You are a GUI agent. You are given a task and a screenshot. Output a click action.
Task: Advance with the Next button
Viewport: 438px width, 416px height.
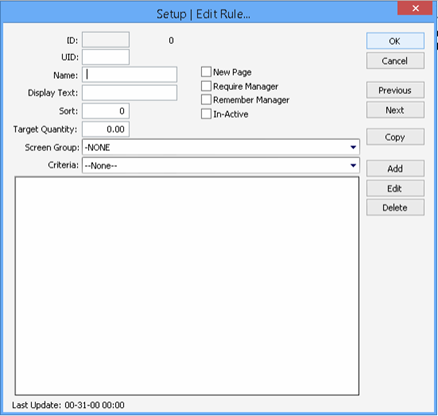tap(395, 110)
